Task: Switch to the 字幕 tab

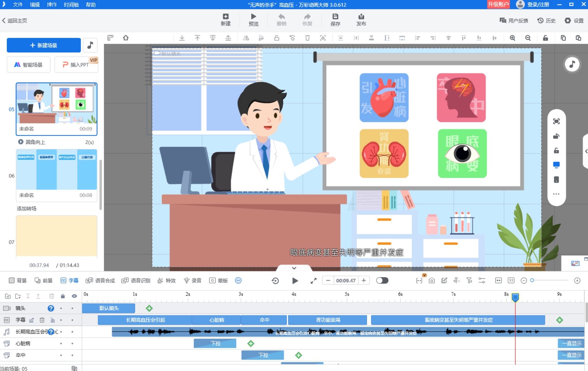Action: [69, 280]
